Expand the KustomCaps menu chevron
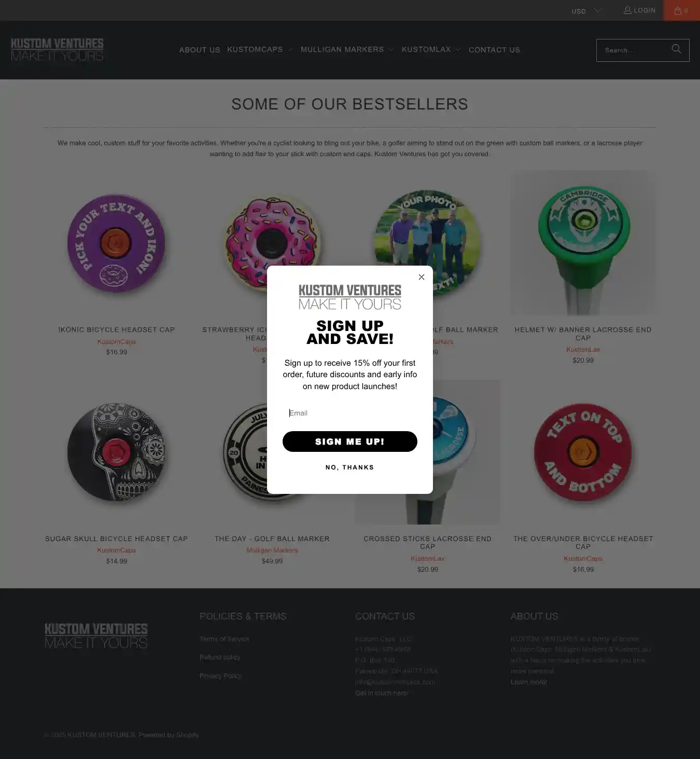 [x=290, y=50]
